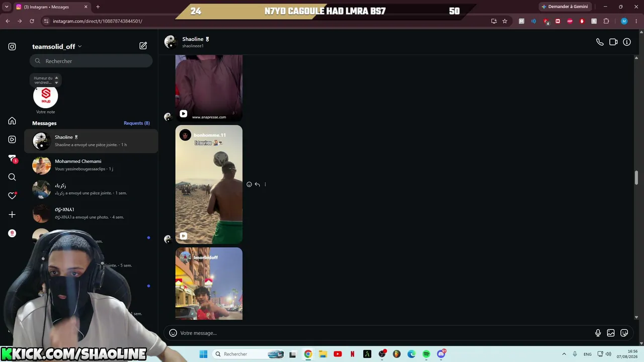
Task: Open the lmorbidoff reel thumbnail
Action: pyautogui.click(x=209, y=284)
